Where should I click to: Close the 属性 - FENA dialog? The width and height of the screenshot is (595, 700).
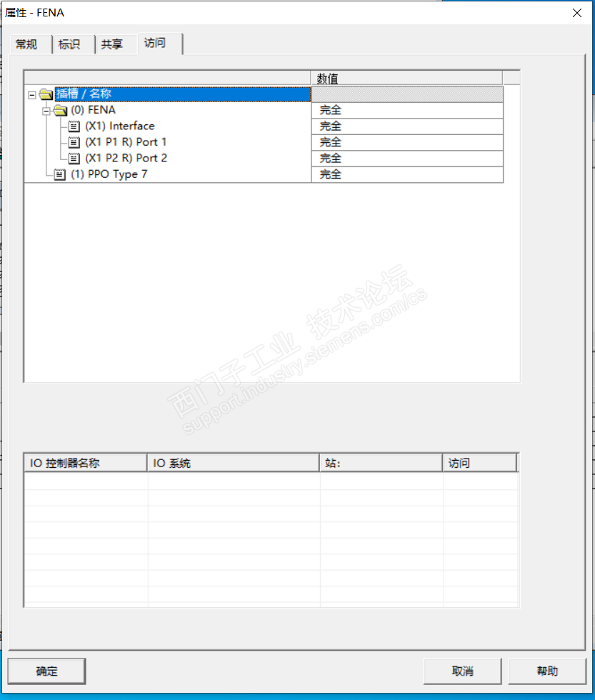576,13
